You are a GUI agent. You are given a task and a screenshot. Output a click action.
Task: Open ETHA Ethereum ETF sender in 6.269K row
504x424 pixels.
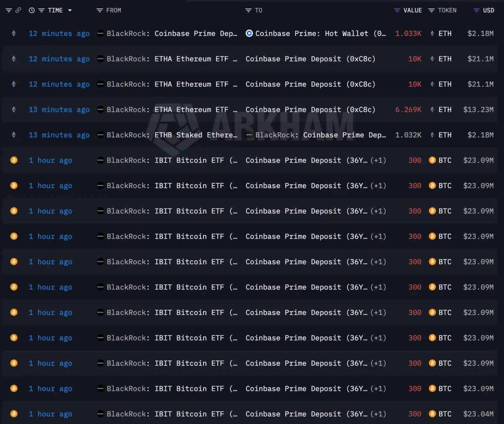click(172, 110)
